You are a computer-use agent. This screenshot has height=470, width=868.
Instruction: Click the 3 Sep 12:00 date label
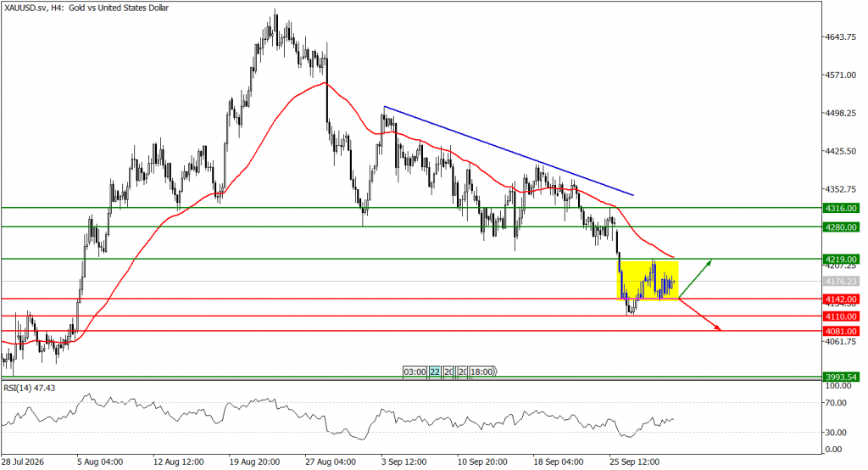click(403, 462)
